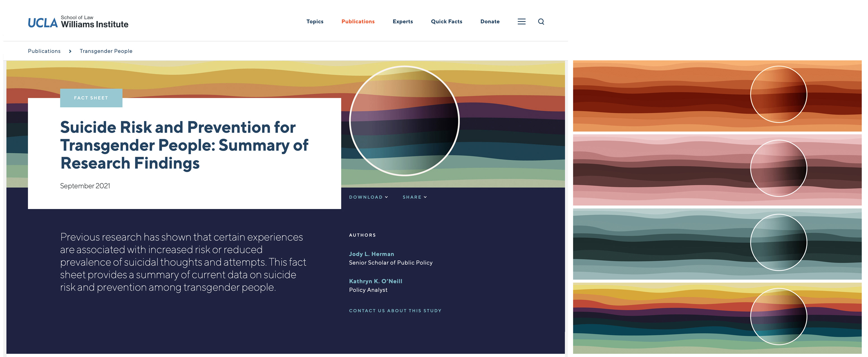Go to the UCLA Williams Institute logo
Image resolution: width=868 pixels, height=357 pixels.
point(78,22)
